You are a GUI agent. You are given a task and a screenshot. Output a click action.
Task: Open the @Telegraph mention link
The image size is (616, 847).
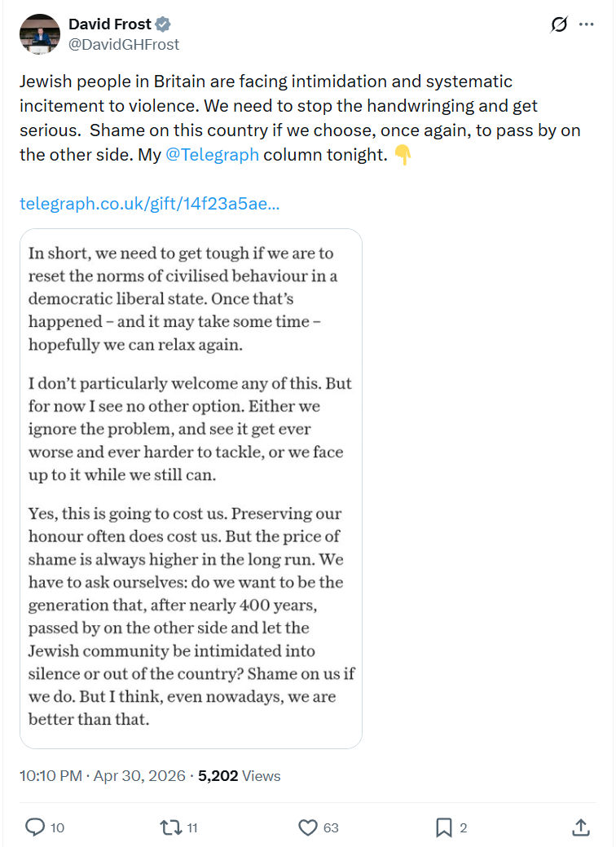pos(212,155)
